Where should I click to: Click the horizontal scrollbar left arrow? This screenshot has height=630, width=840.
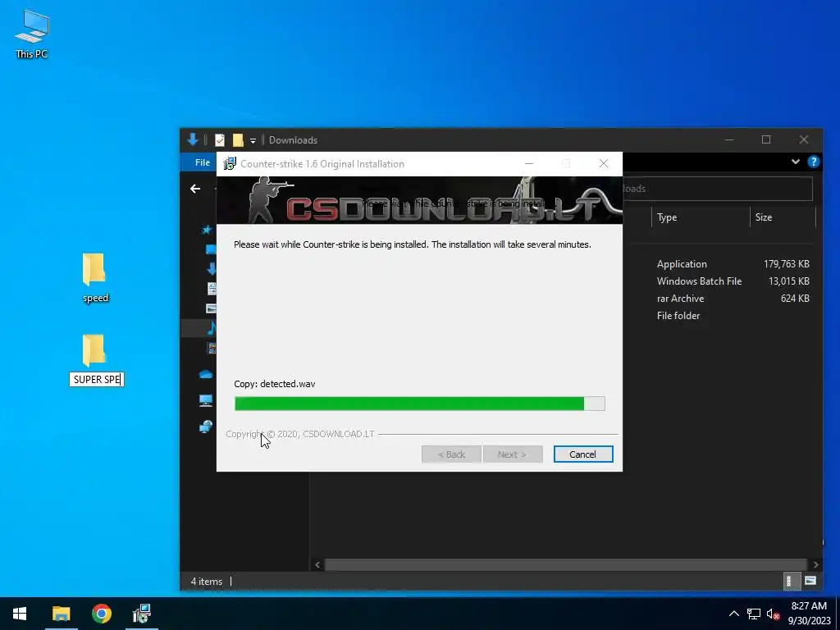pos(317,564)
